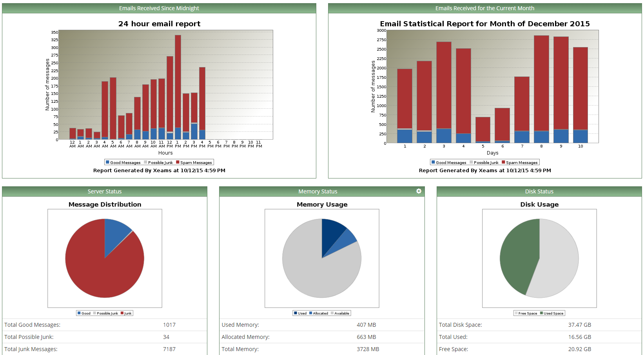Click the green Used Space slice in Disk Usage
Image resolution: width=644 pixels, height=355 pixels.
pos(517,255)
